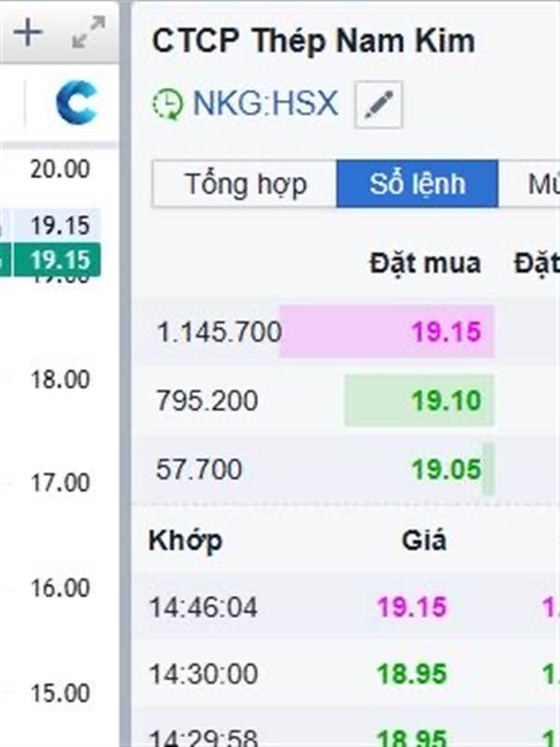560x747 pixels.
Task: Click the blue C logo icon
Action: click(x=77, y=103)
